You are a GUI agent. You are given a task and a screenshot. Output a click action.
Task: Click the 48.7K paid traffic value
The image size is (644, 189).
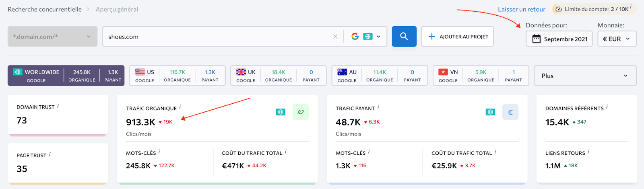point(348,122)
